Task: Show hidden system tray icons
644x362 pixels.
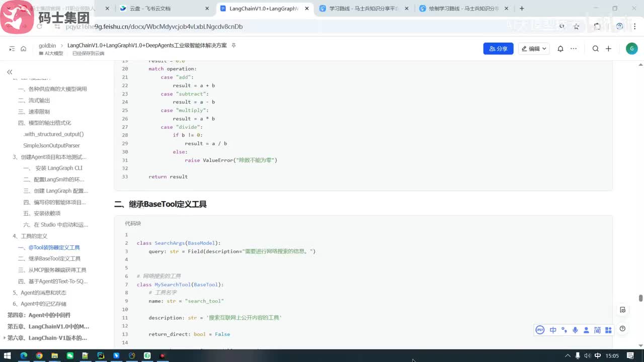Action: [x=568, y=355]
